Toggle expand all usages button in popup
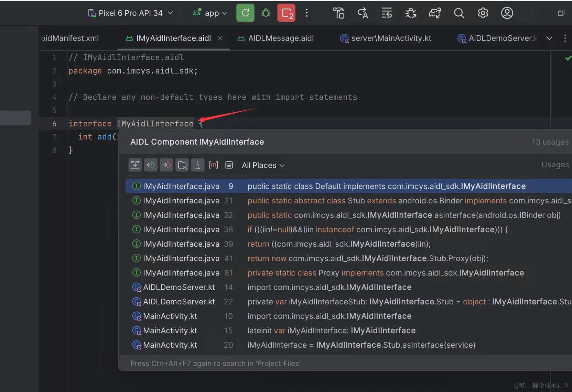This screenshot has height=392, width=572. pos(135,165)
